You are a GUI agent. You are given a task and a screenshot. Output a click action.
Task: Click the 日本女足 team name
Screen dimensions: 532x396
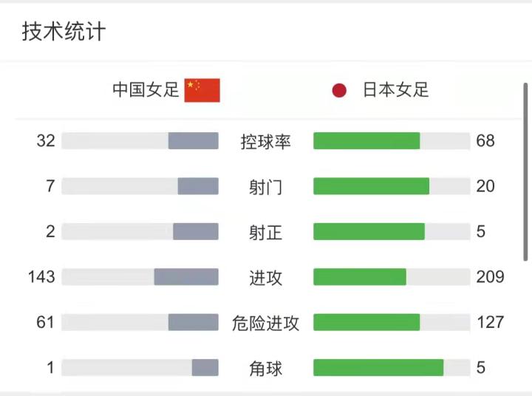pyautogui.click(x=395, y=90)
